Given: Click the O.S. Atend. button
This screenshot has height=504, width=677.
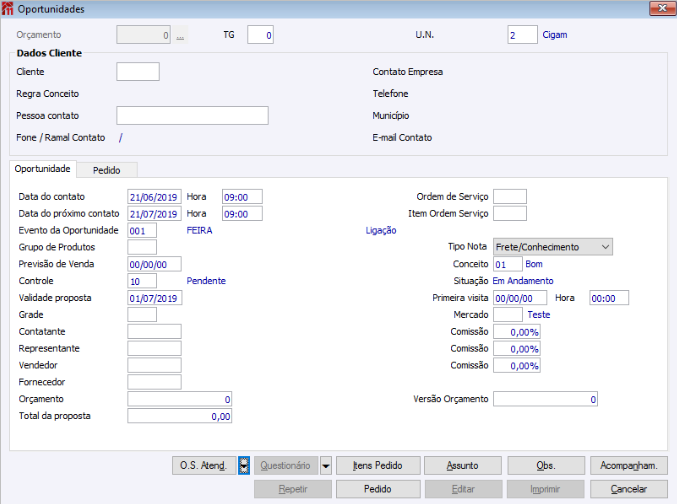Looking at the screenshot, I should 204,466.
